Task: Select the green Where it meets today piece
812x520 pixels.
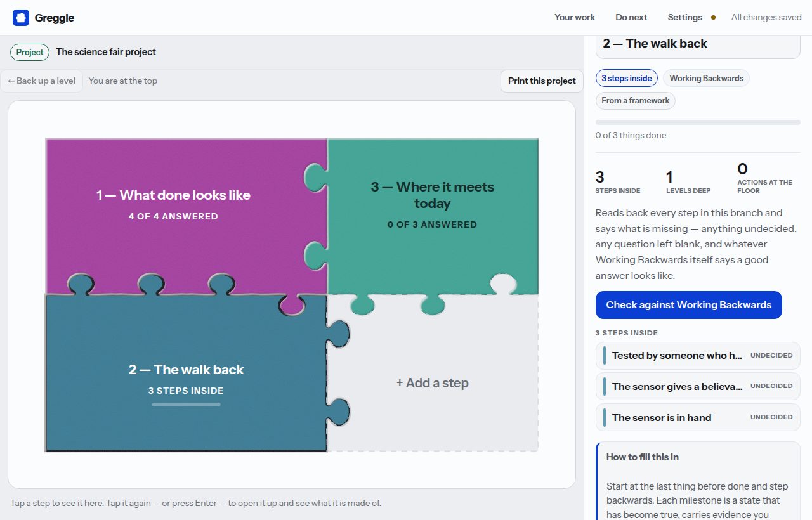Action: pyautogui.click(x=433, y=204)
